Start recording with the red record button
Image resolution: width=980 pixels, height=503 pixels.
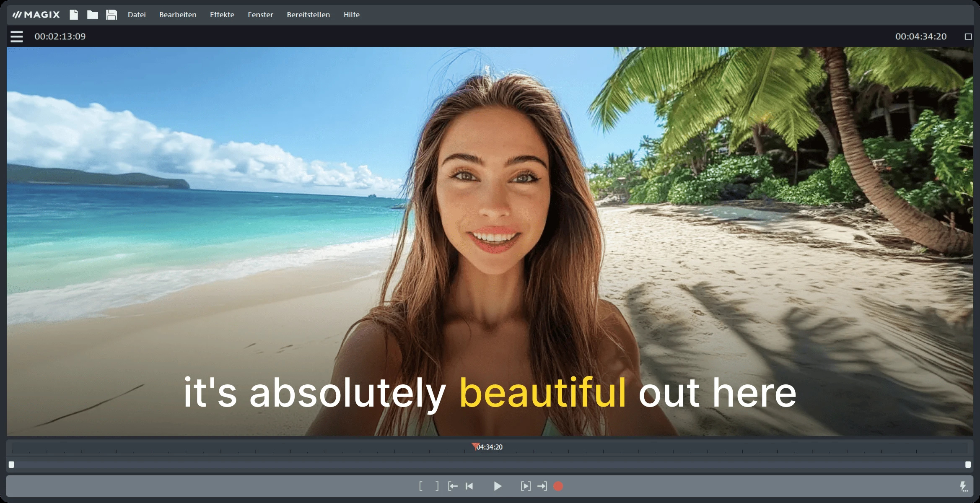558,486
